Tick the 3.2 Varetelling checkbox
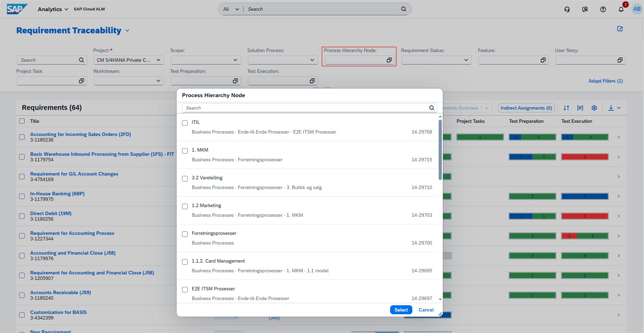Viewport: 644px width, 333px height. coord(185,179)
